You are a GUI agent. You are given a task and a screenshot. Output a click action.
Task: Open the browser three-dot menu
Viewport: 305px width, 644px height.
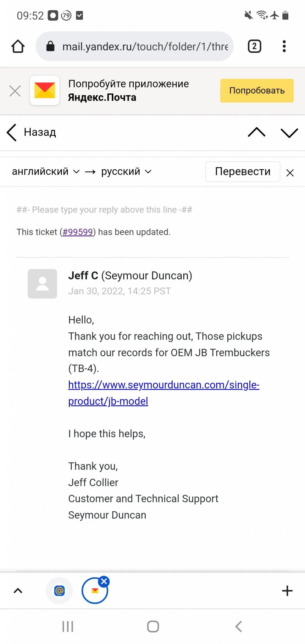pyautogui.click(x=284, y=47)
